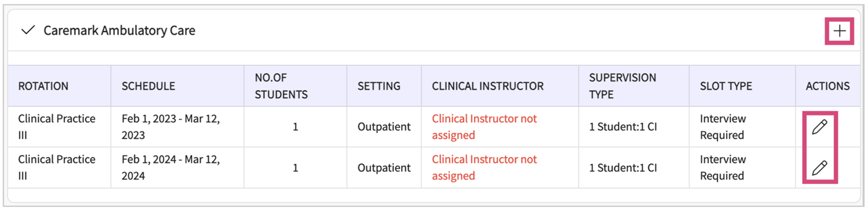Collapse the Caremark Ambulatory Care section
The image size is (868, 210).
coord(28,30)
